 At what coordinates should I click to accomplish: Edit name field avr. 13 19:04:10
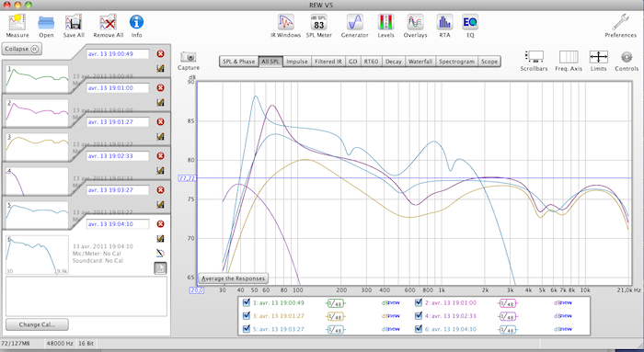[118, 224]
